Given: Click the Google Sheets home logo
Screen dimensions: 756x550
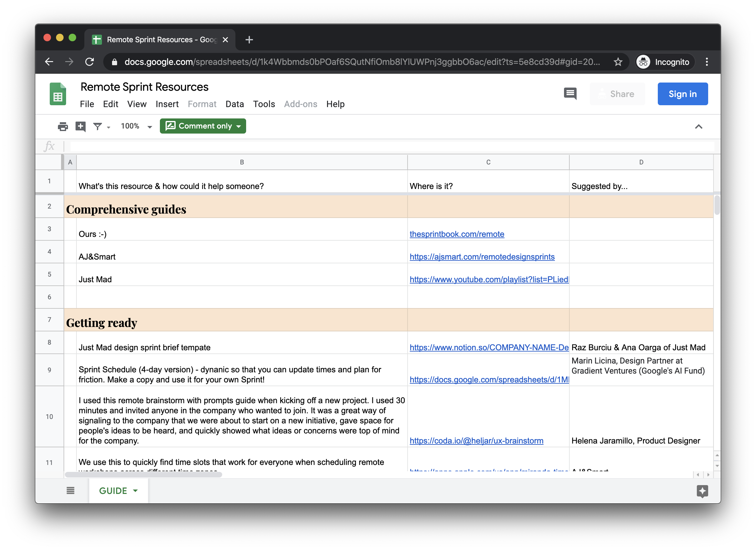Looking at the screenshot, I should (58, 94).
